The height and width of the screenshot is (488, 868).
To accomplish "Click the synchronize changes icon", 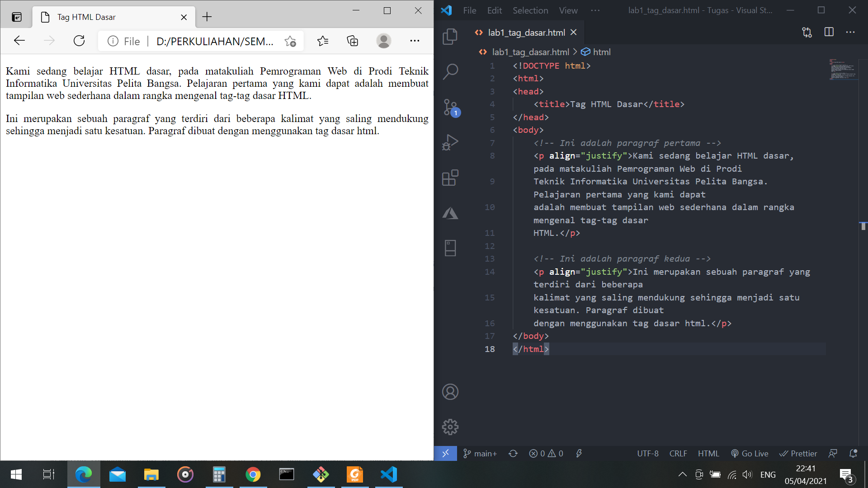I will pos(513,453).
